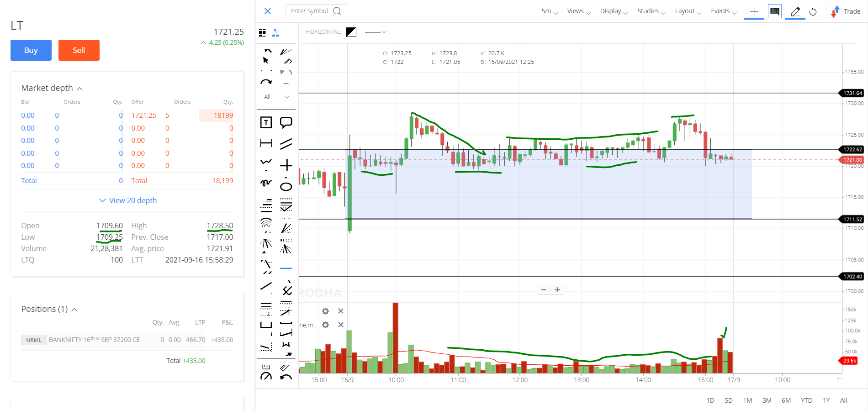Select the Fibonacci fan tool
The height and width of the screenshot is (410, 868).
click(x=266, y=244)
